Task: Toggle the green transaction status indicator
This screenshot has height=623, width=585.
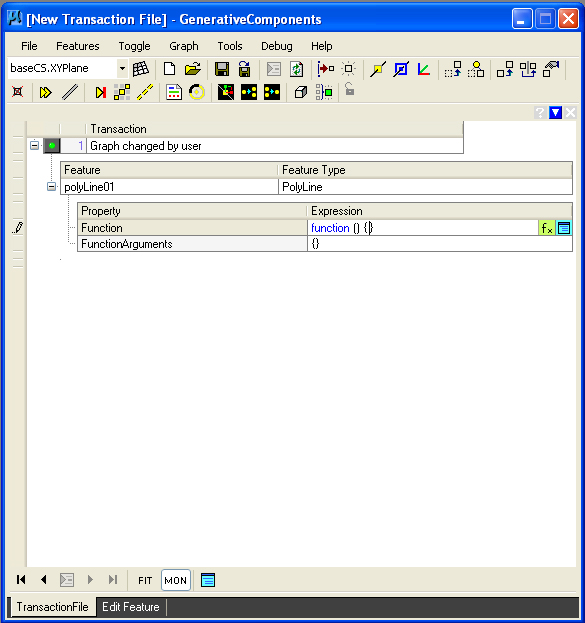Action: pyautogui.click(x=52, y=146)
